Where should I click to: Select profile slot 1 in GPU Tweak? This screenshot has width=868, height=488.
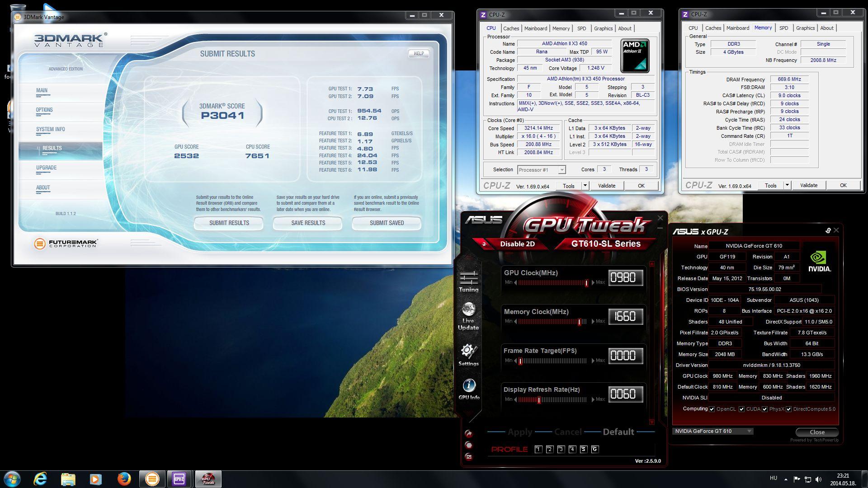point(538,449)
